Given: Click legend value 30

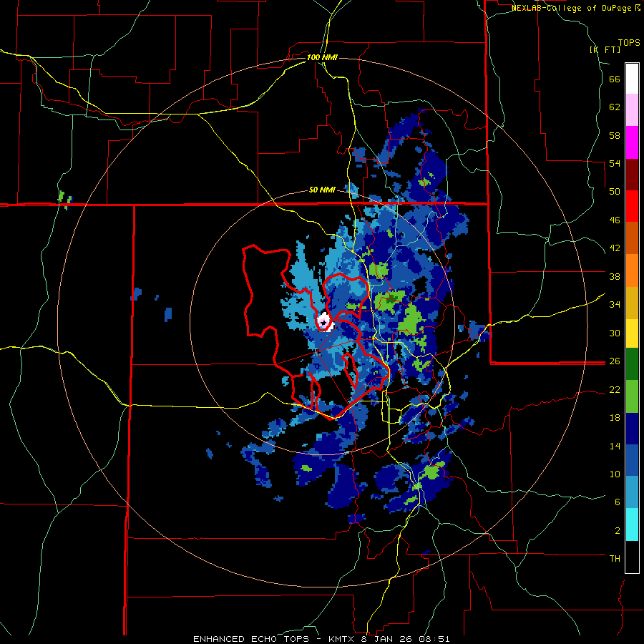Looking at the screenshot, I should 615,333.
